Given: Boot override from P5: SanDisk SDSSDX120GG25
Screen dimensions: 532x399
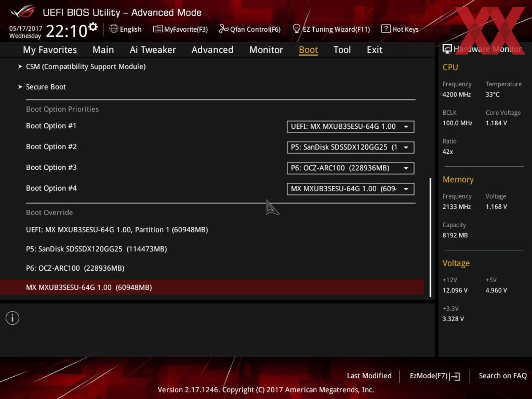Looking at the screenshot, I should 97,249.
